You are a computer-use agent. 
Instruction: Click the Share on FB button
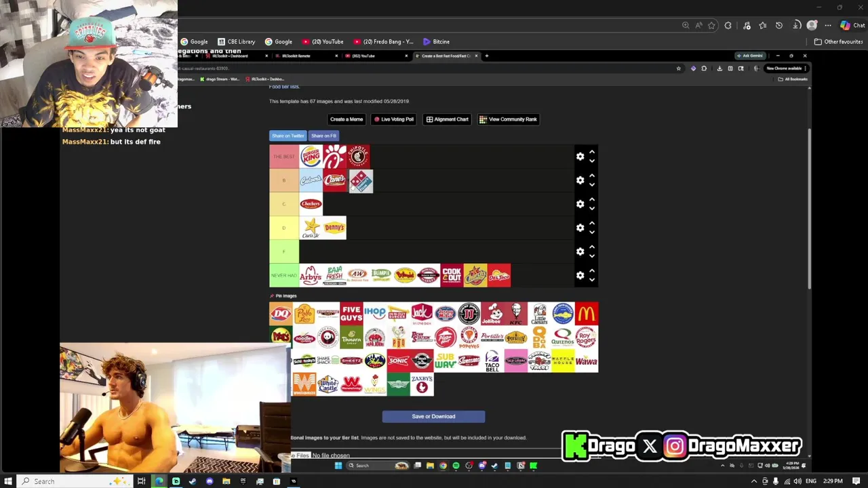tap(323, 136)
